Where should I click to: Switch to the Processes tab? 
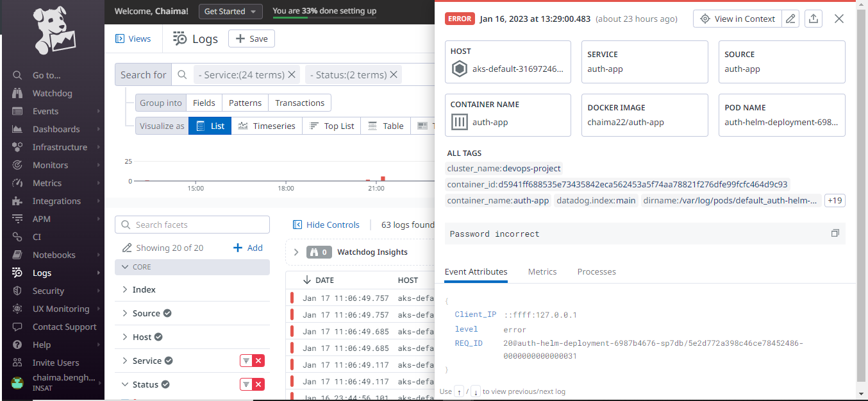[596, 271]
